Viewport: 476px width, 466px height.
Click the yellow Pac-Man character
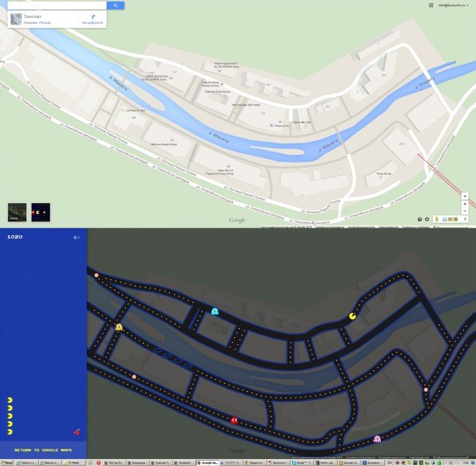pyautogui.click(x=352, y=317)
